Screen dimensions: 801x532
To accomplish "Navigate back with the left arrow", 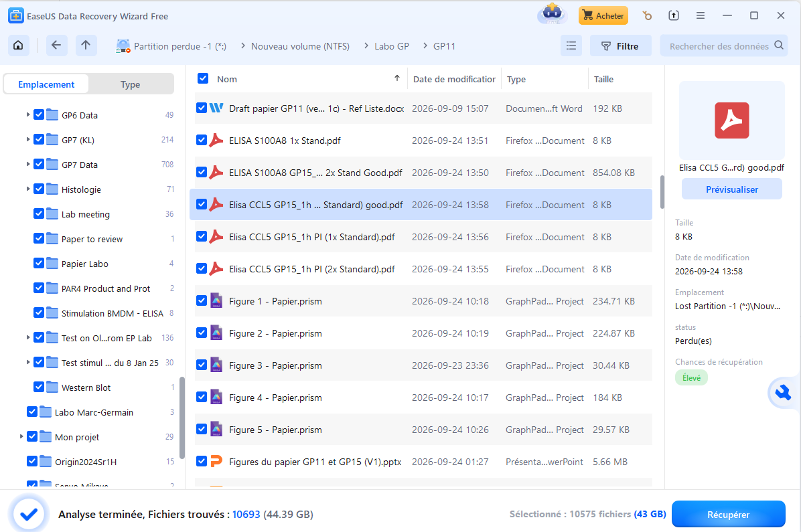I will (56, 46).
